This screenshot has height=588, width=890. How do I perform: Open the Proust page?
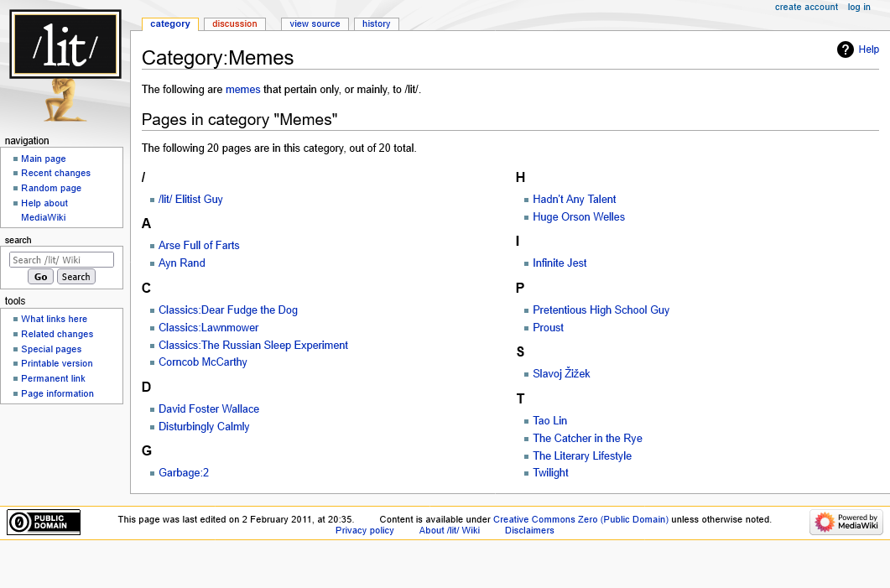point(548,327)
